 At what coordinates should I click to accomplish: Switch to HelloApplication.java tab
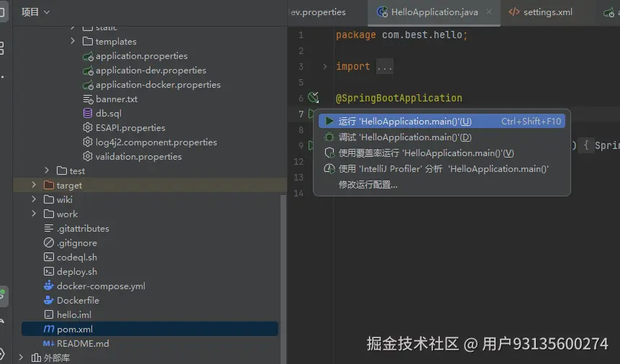pos(434,12)
